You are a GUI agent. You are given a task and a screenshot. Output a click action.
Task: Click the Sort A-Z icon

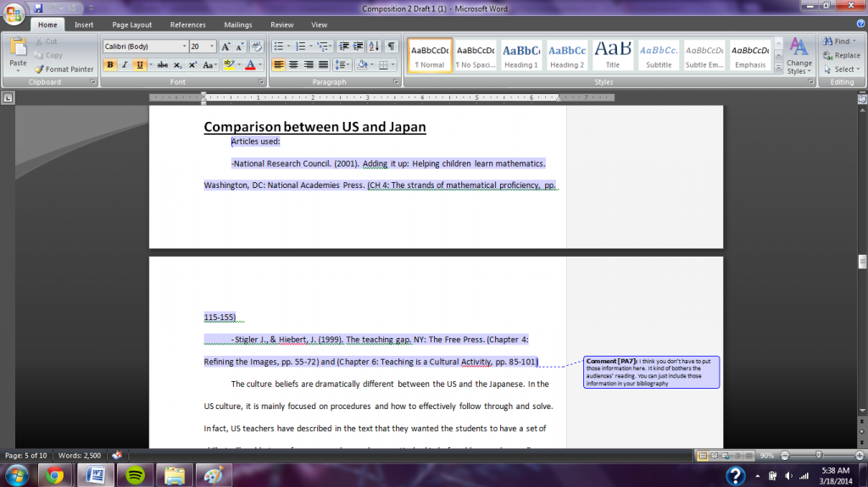coord(374,47)
